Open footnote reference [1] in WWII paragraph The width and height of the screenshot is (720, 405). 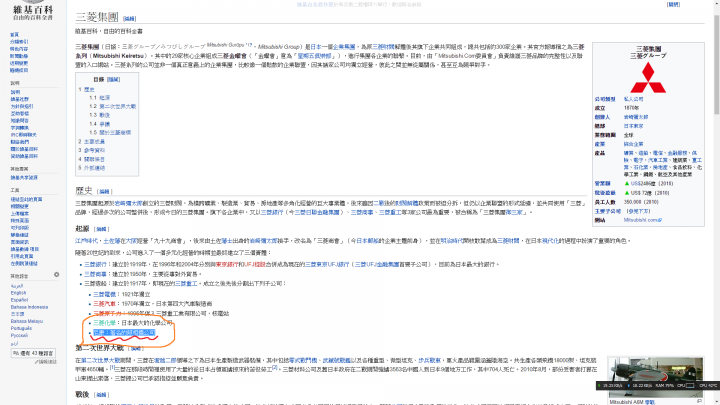click(112, 367)
